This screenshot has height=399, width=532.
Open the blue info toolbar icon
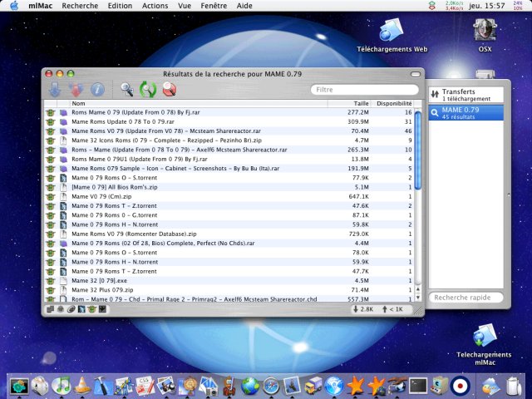click(x=97, y=89)
